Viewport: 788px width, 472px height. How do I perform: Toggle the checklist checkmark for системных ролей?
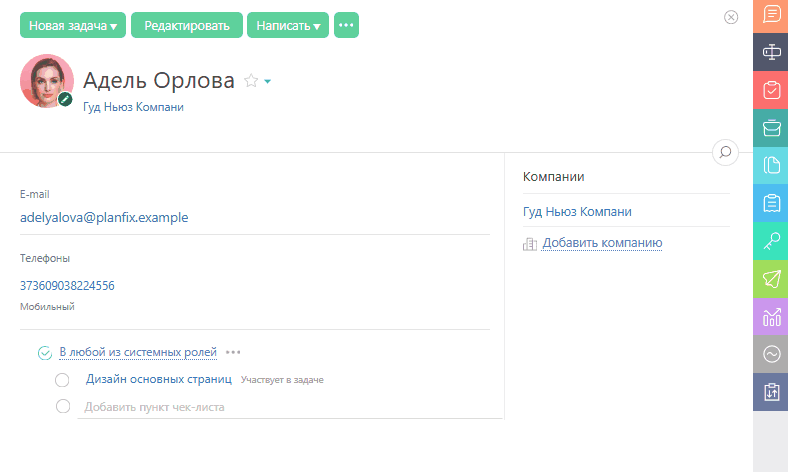coord(45,353)
